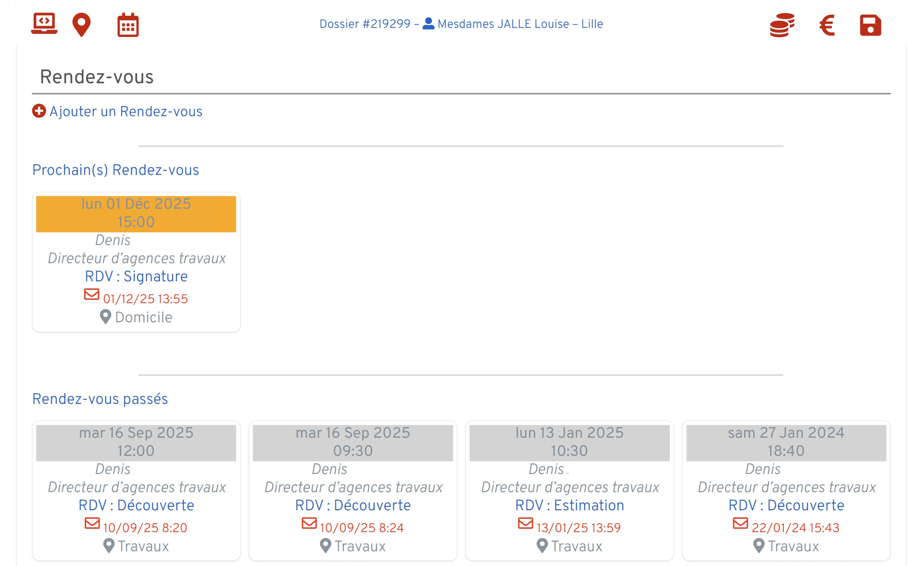Image resolution: width=924 pixels, height=566 pixels.
Task: Open Ajouter un Rendez-vous link
Action: tap(126, 111)
